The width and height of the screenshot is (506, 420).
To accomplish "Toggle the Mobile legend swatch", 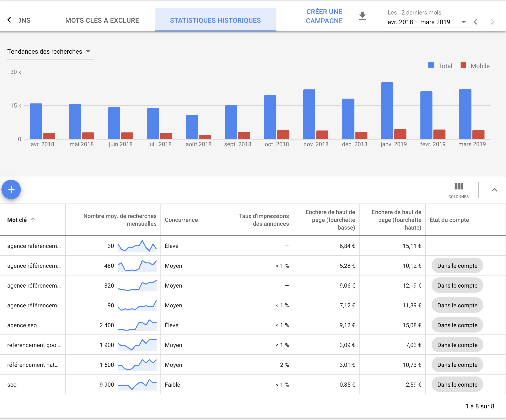I will click(x=463, y=65).
